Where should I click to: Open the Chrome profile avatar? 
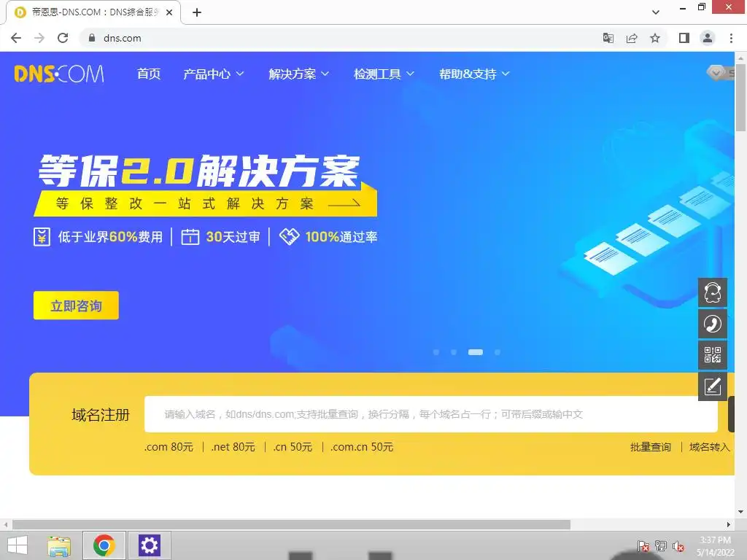pyautogui.click(x=708, y=38)
